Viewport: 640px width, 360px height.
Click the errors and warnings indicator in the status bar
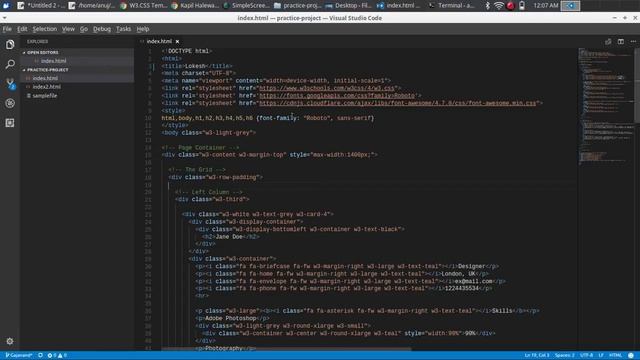57,356
